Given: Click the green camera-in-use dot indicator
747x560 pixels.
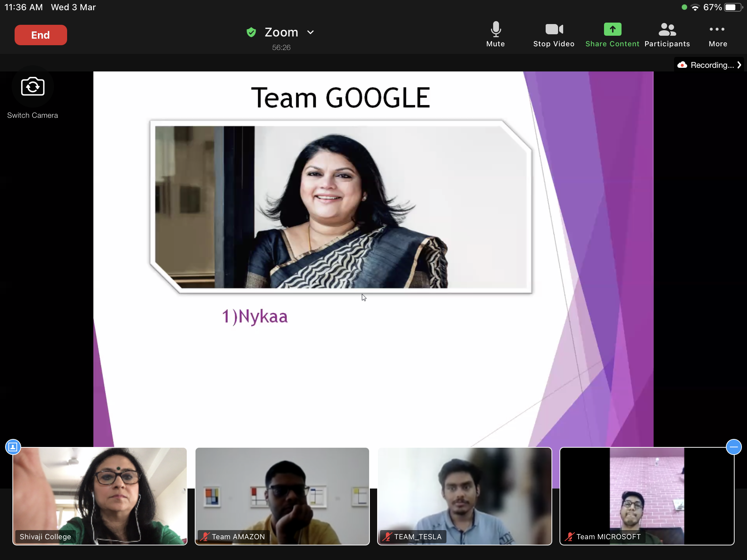Looking at the screenshot, I should pyautogui.click(x=684, y=7).
